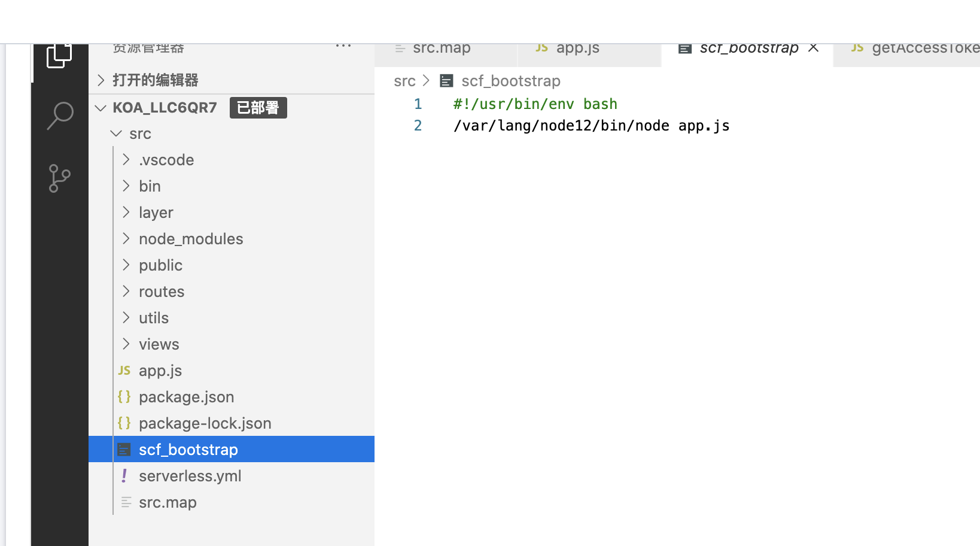The width and height of the screenshot is (980, 546).
Task: Select scf_bootstrap in the file tree
Action: [x=232, y=449]
